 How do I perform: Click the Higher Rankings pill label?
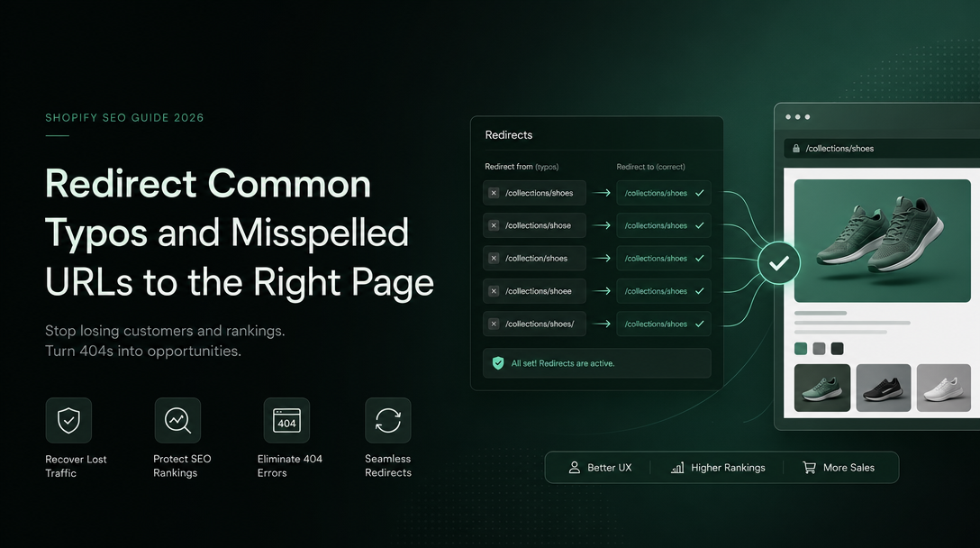click(728, 467)
